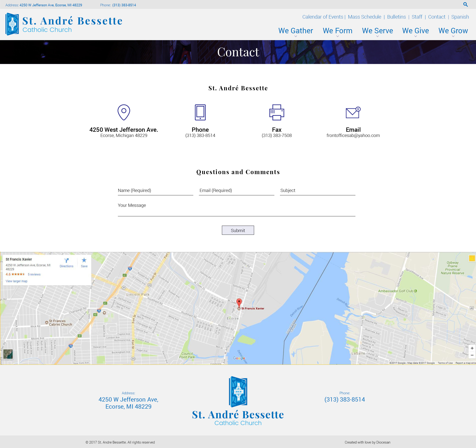Click the mobile phone icon
Viewport: 476px width, 448px height.
tap(200, 112)
